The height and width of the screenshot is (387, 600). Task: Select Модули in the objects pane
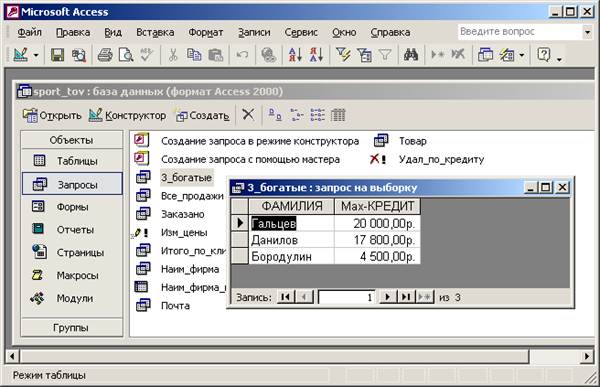(72, 298)
